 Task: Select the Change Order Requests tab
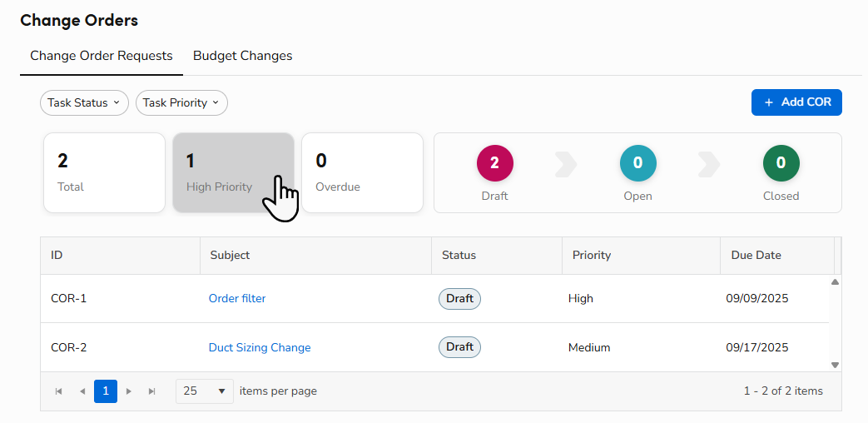(x=102, y=56)
